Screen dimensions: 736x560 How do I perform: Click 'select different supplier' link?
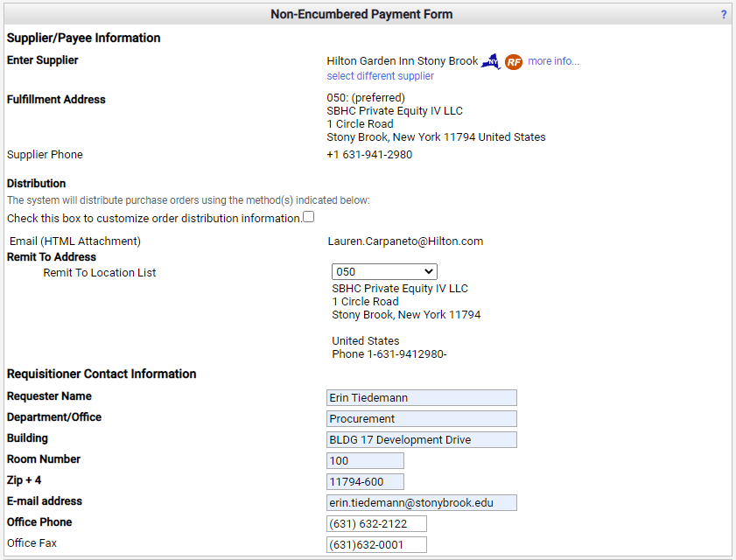click(x=380, y=76)
